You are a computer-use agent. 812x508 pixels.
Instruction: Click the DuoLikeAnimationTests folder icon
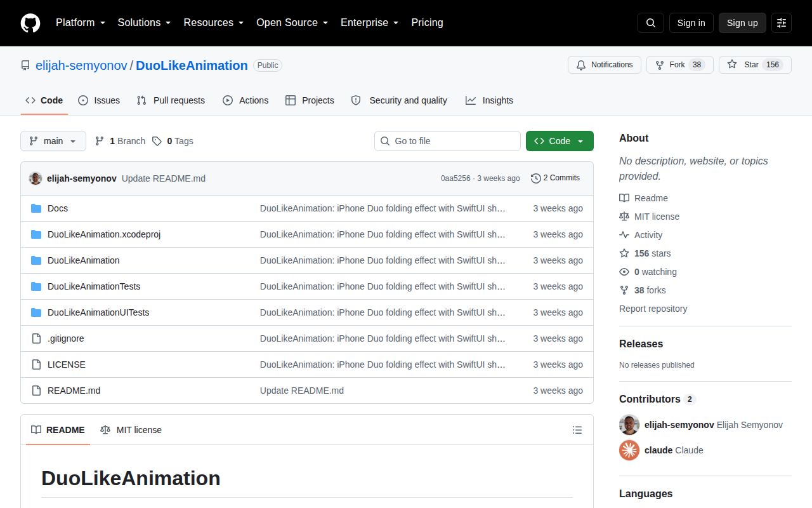coord(36,286)
